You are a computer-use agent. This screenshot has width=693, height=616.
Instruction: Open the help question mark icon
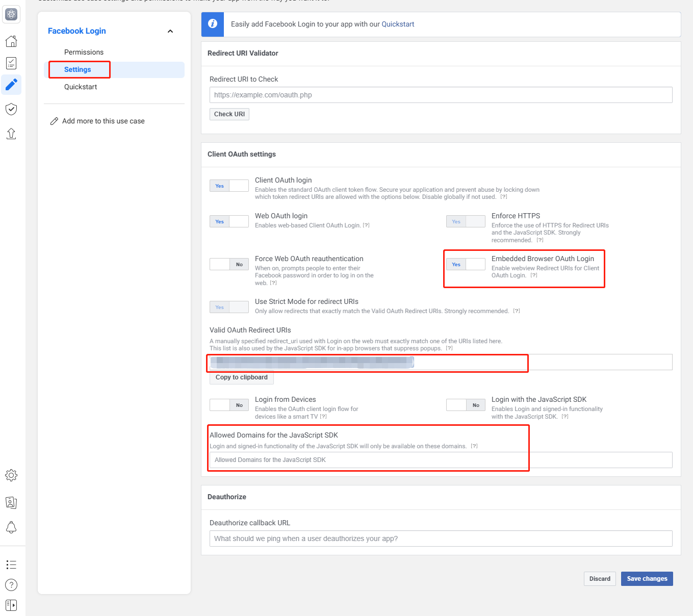11,585
